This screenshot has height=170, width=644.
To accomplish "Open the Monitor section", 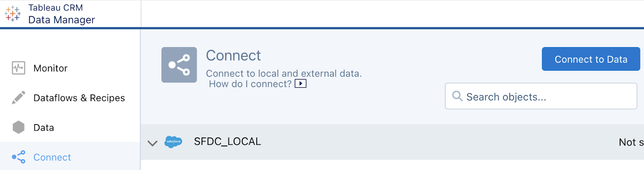I will [51, 68].
